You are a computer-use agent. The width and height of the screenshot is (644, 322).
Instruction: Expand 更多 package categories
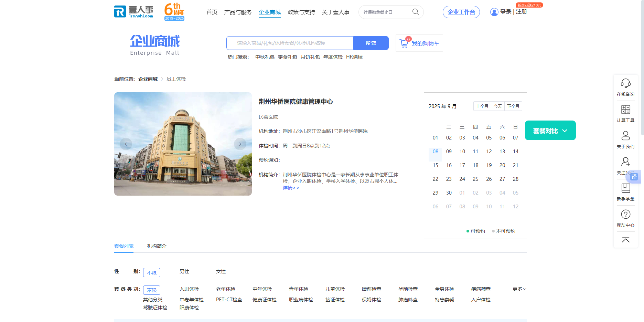519,289
